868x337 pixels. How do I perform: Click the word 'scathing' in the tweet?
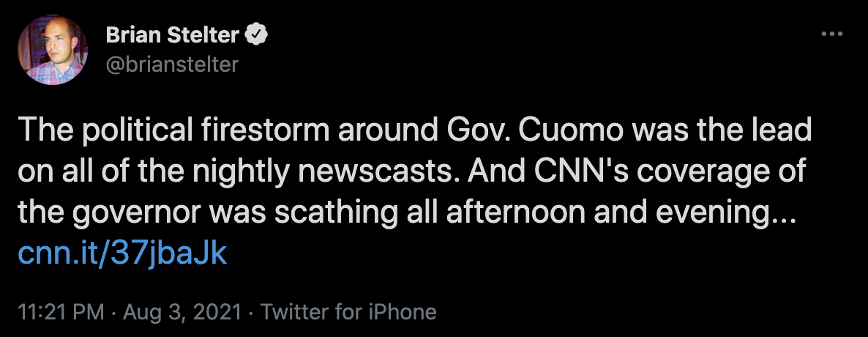pos(337,213)
